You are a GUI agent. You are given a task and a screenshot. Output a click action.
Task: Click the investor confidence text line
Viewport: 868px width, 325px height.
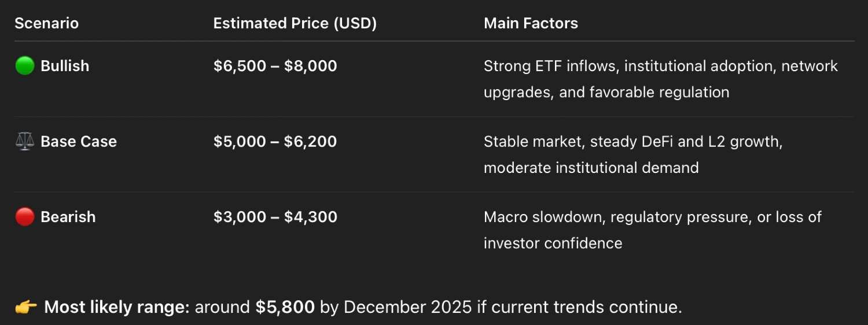(x=553, y=243)
